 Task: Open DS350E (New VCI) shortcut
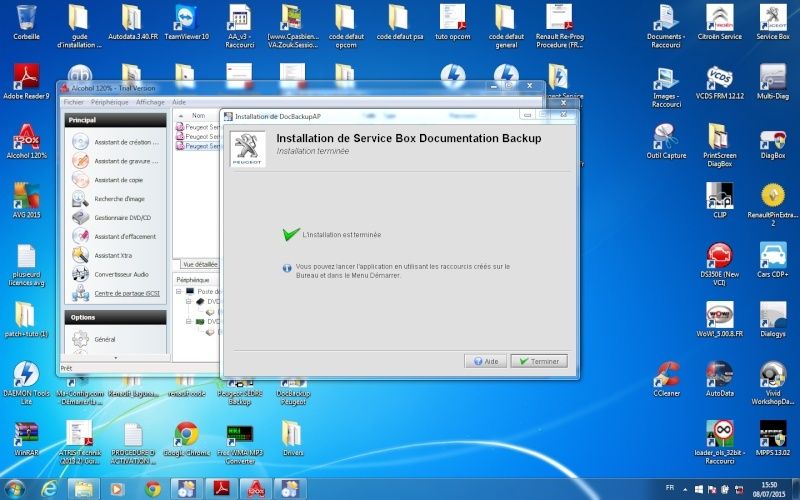pyautogui.click(x=719, y=264)
